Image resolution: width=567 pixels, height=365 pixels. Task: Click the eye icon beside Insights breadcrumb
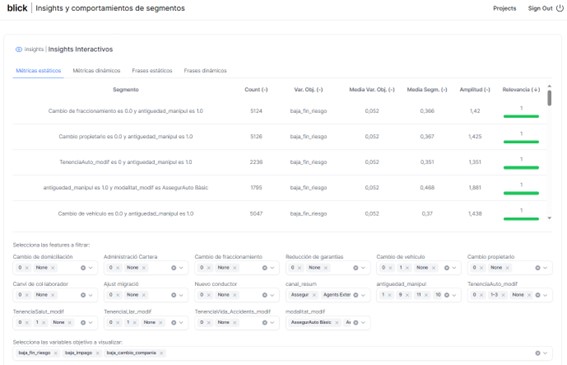[18, 49]
